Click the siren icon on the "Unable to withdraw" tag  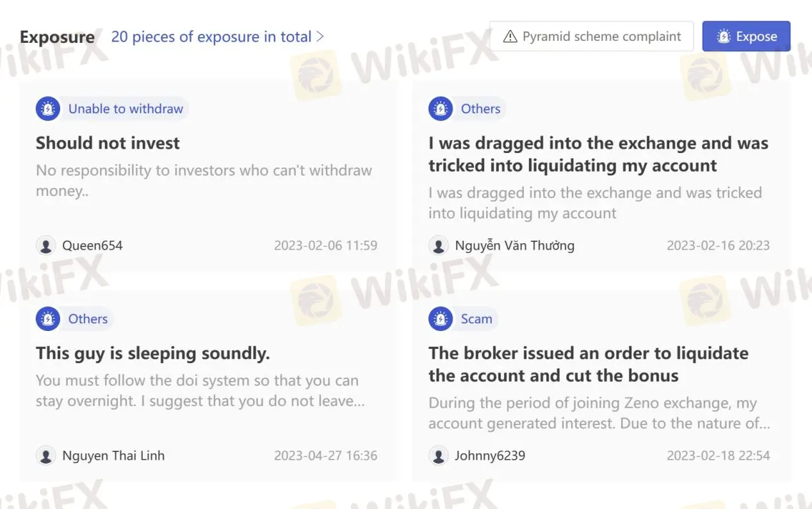(47, 108)
